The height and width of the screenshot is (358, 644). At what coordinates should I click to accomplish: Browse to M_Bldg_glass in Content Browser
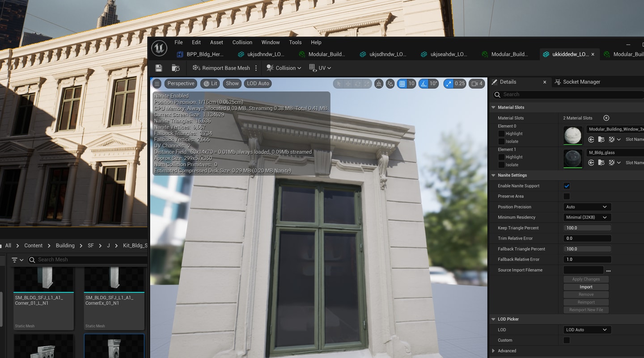[x=602, y=163]
